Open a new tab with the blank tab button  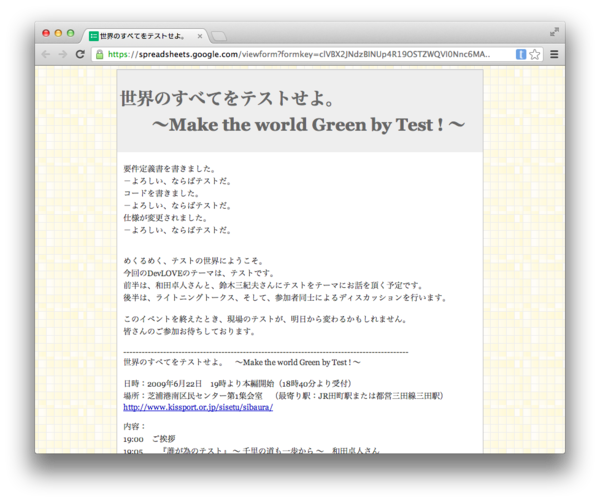coord(219,36)
